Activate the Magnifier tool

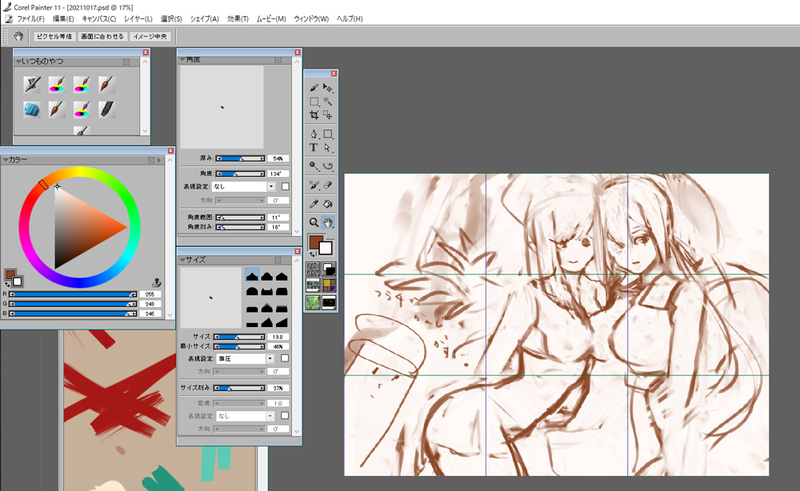point(314,222)
